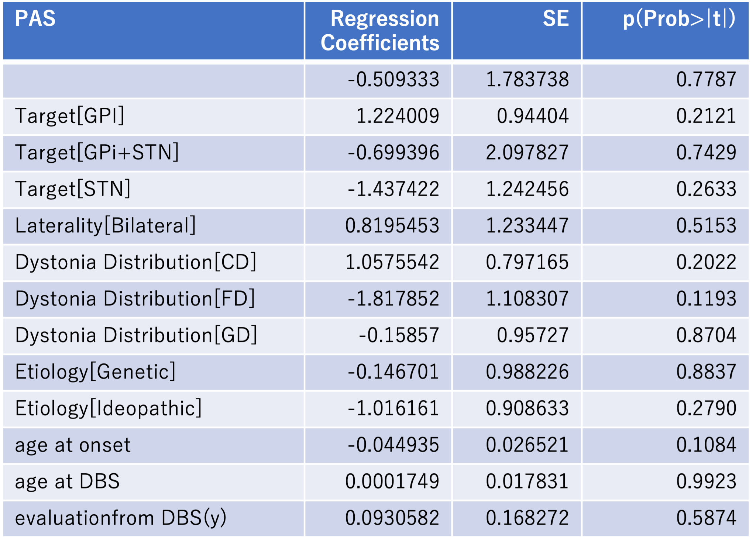The height and width of the screenshot is (546, 756).
Task: Select the Laterality[Bilateral] row label
Action: pyautogui.click(x=105, y=225)
